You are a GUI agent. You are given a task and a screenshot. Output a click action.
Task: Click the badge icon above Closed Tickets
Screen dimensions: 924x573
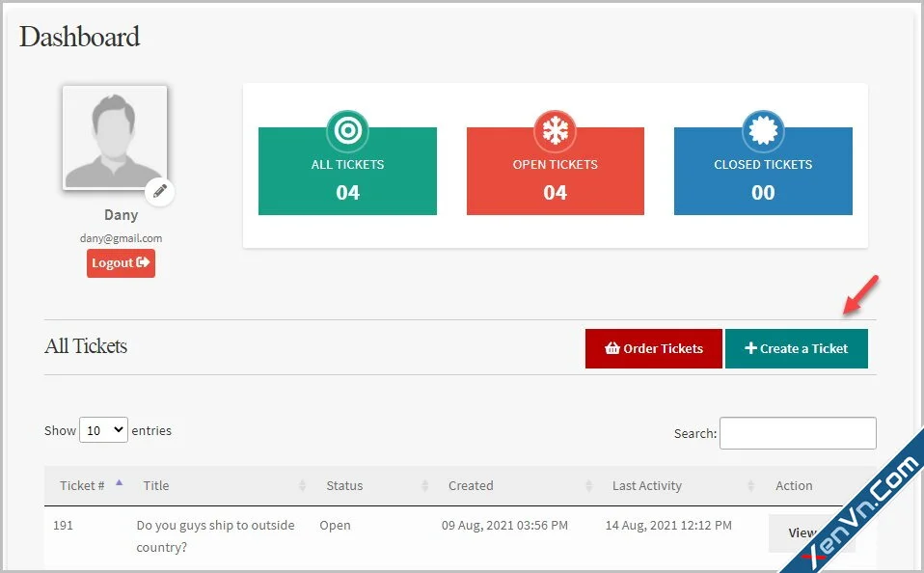click(763, 129)
